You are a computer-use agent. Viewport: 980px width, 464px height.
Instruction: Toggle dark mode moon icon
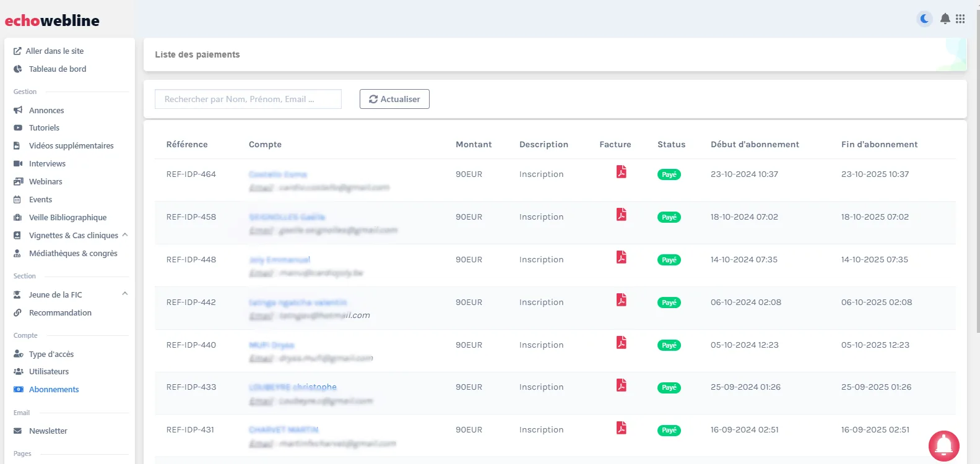(924, 19)
